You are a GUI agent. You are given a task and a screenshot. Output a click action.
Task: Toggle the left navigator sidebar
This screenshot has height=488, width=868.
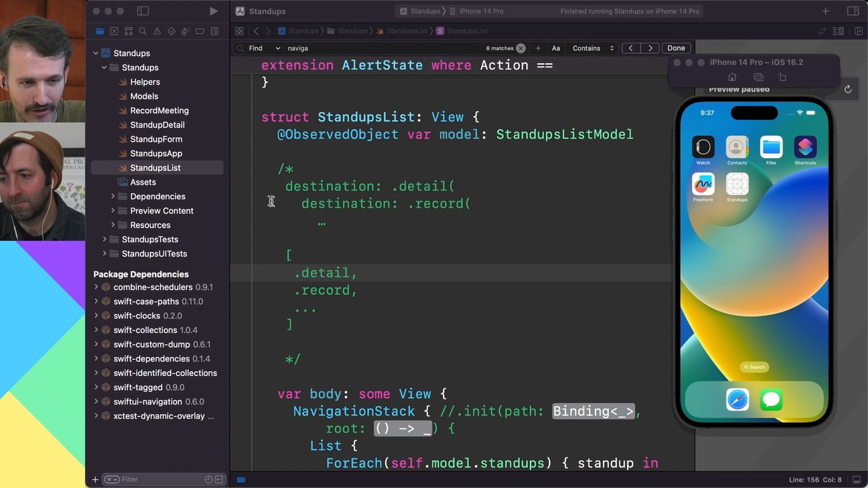143,11
